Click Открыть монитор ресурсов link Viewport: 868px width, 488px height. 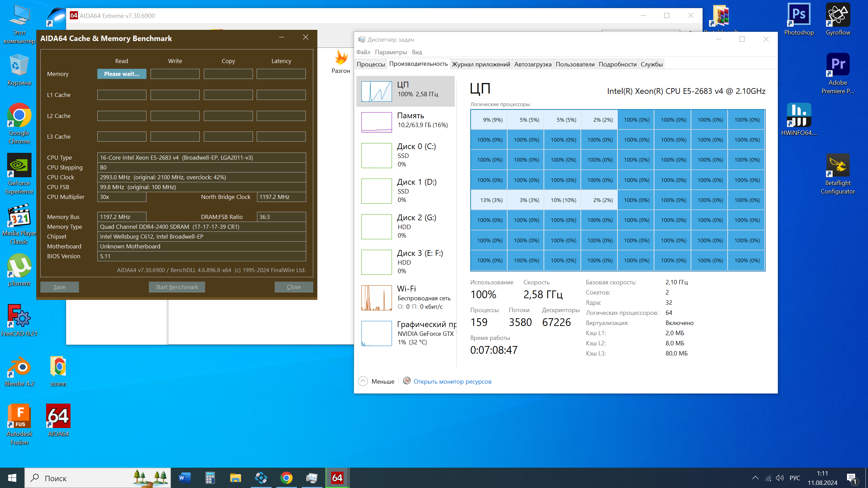click(x=452, y=381)
